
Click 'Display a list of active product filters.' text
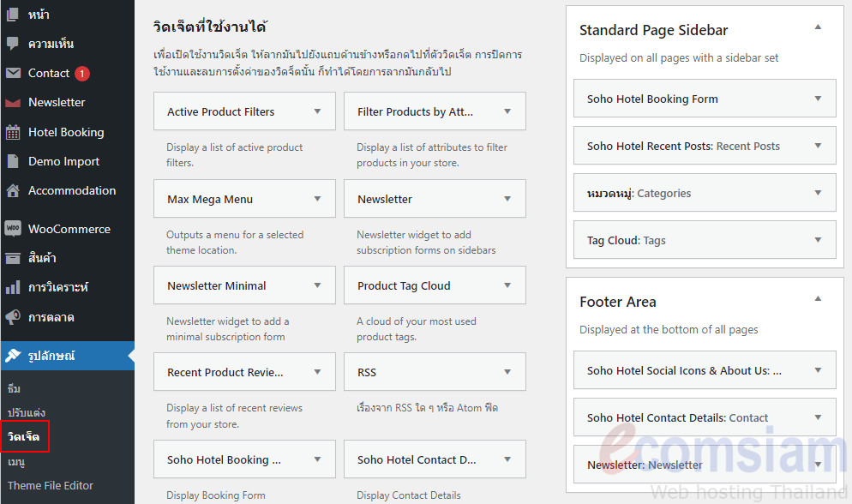click(x=234, y=155)
